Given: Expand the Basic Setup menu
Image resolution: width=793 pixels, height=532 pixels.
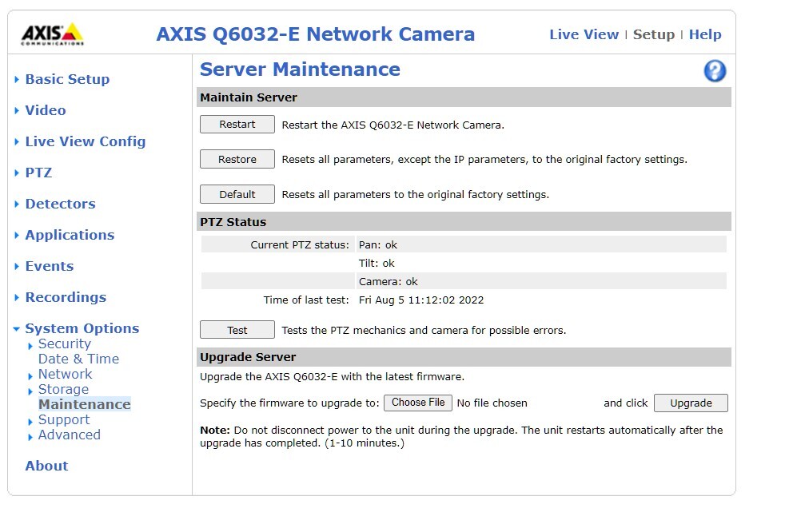Looking at the screenshot, I should (x=67, y=79).
